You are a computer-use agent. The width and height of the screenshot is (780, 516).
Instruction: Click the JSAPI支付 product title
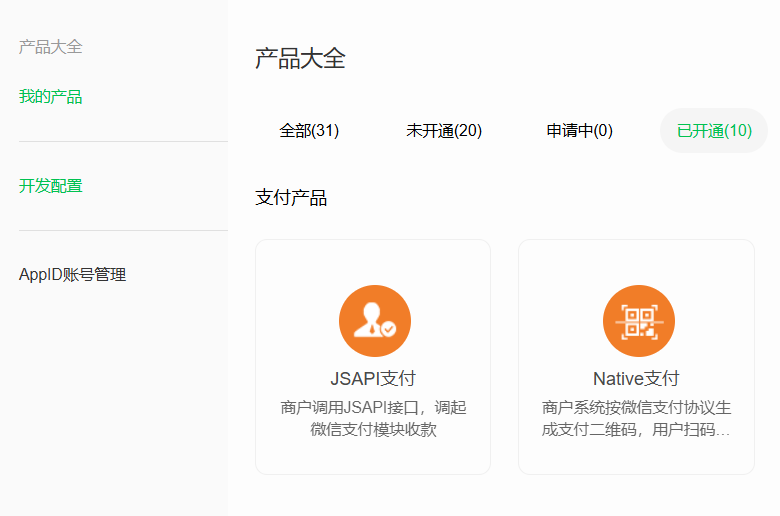(x=373, y=379)
